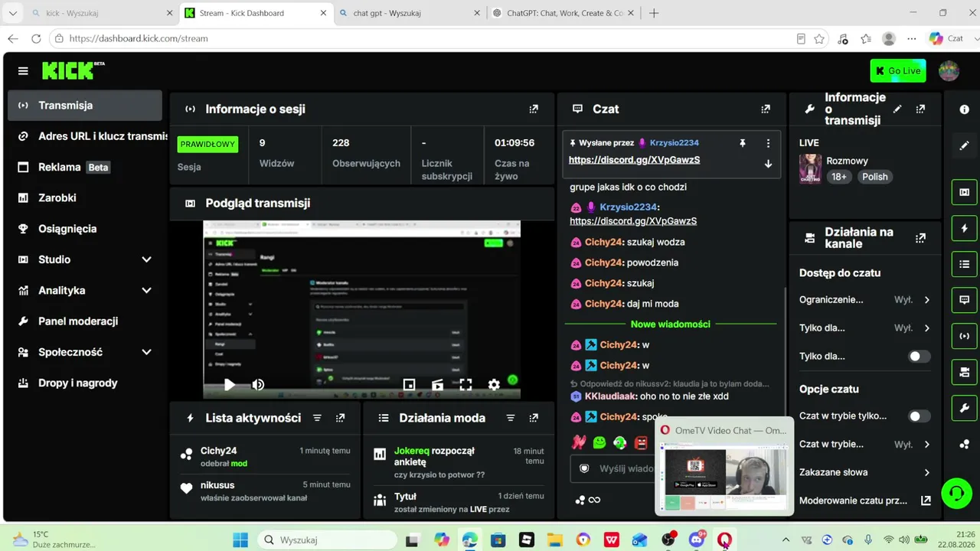
Task: Filter the Lista aktywności list
Action: (x=317, y=418)
